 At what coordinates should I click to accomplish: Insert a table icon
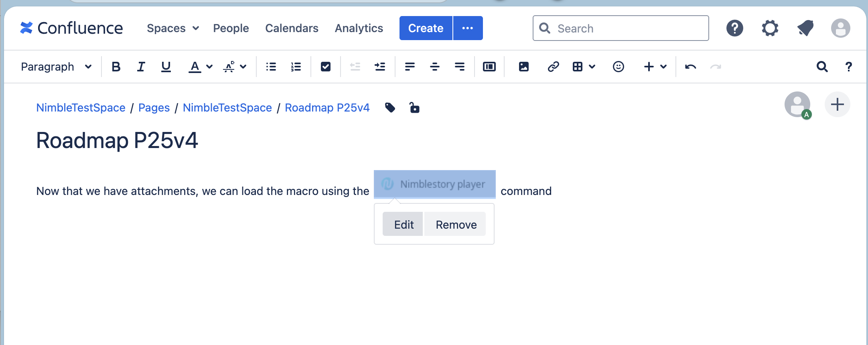tap(578, 67)
